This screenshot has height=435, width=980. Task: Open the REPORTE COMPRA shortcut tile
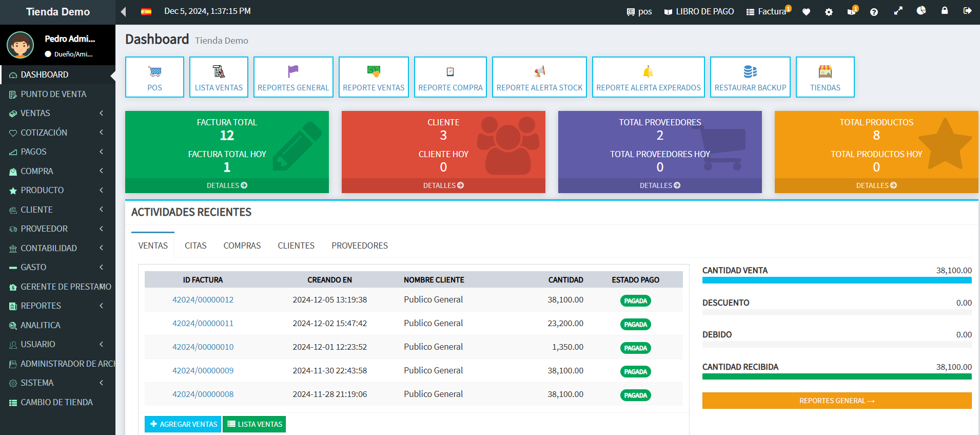(x=450, y=77)
